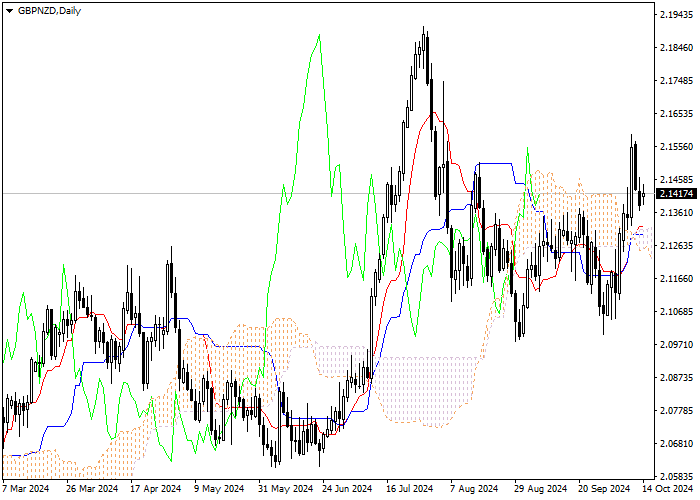
Task: Click the latest candlestick at the chart's right edge
Action: (x=643, y=195)
